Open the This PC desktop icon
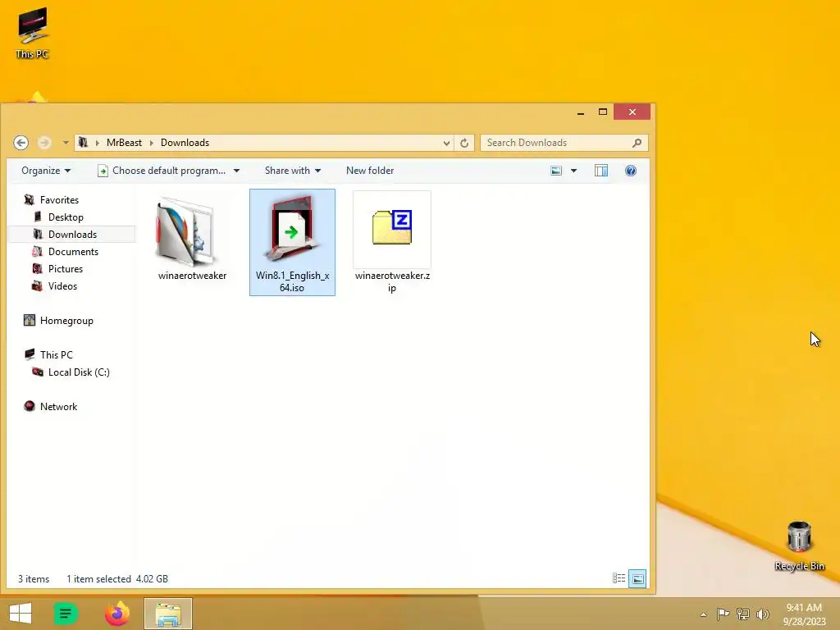 (x=32, y=33)
